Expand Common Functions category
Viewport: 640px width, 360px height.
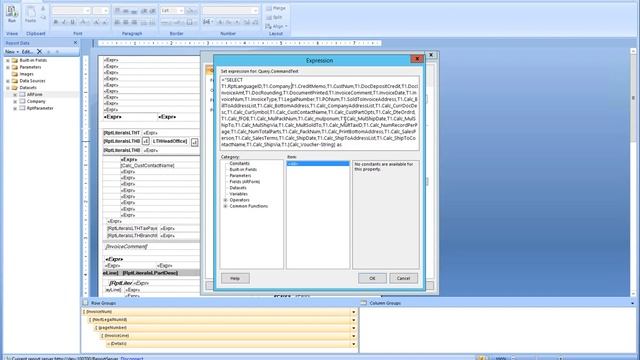[x=225, y=206]
